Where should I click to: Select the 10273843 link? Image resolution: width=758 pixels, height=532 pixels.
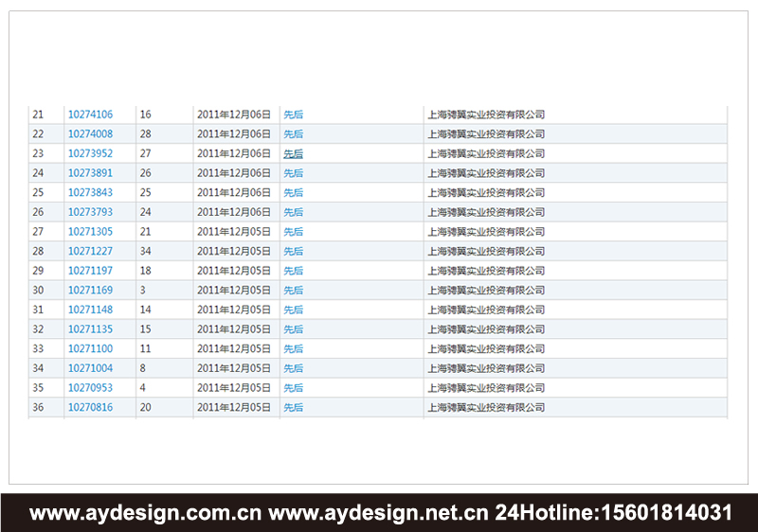coord(90,193)
